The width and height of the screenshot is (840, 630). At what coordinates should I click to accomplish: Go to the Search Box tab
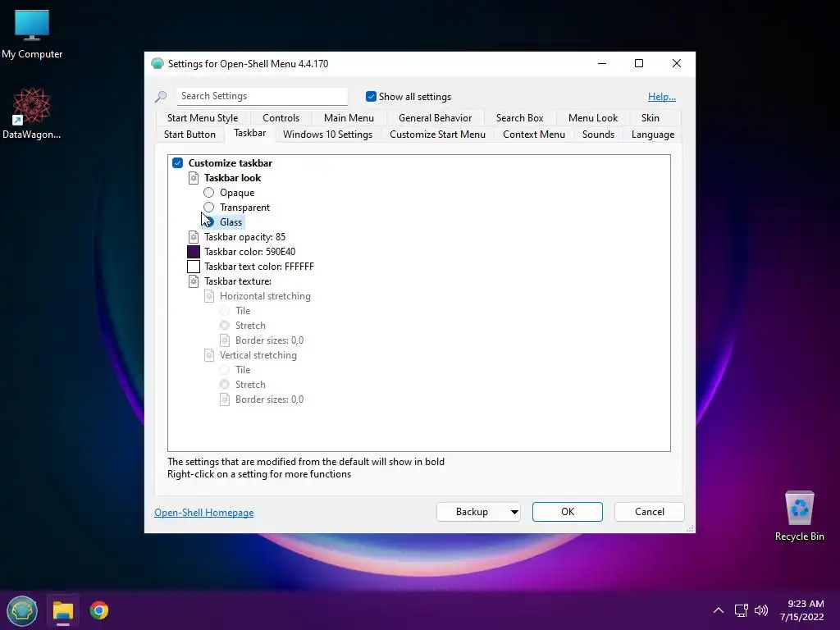[x=519, y=118]
